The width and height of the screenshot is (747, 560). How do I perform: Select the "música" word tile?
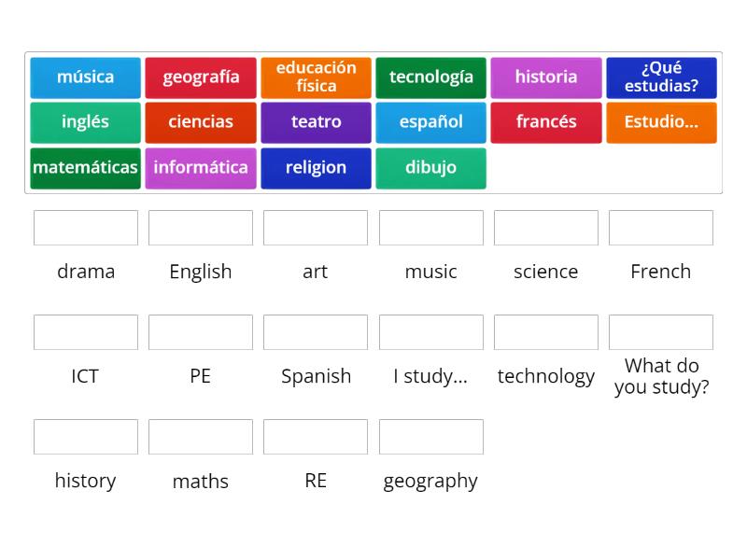[x=85, y=77]
